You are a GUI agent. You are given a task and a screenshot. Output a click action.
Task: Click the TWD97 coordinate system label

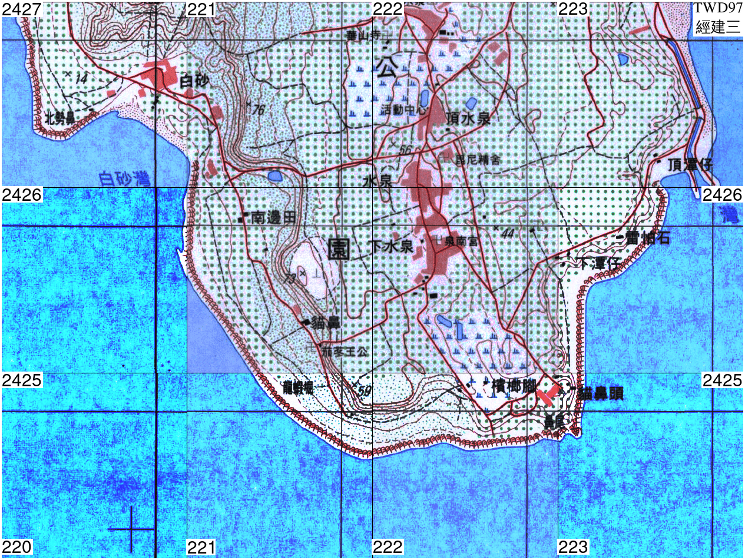coord(718,8)
